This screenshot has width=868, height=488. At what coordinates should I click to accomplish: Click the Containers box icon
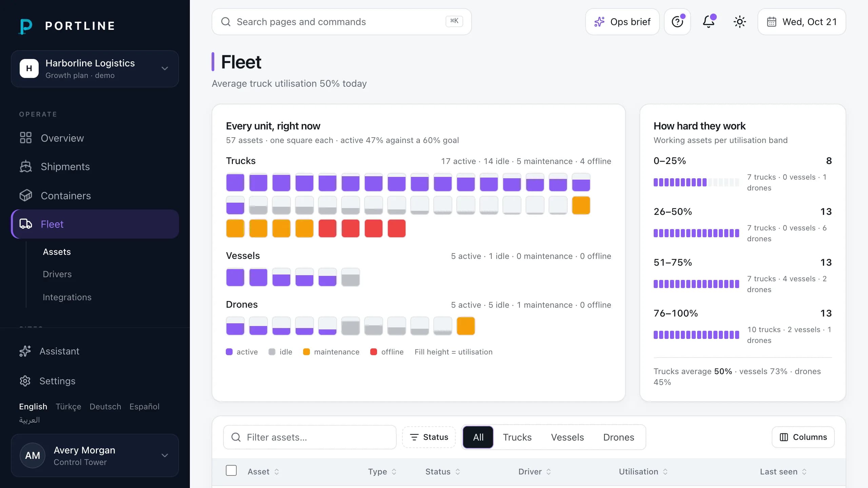(26, 196)
